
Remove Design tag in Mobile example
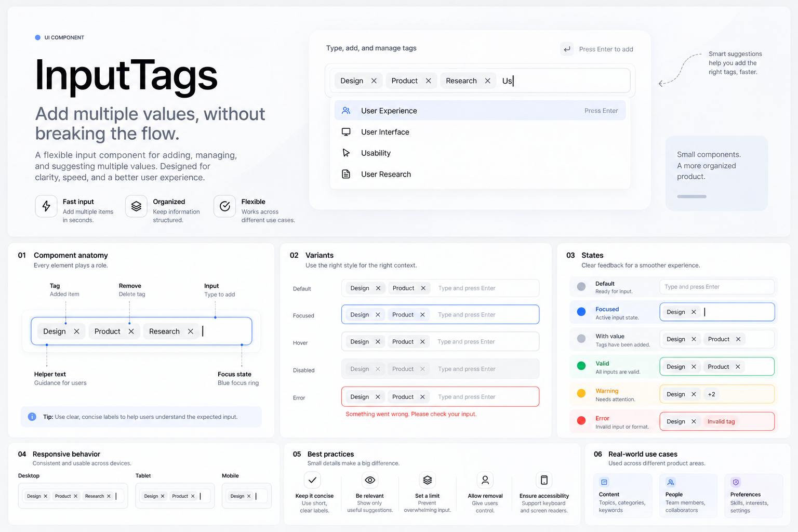(249, 496)
